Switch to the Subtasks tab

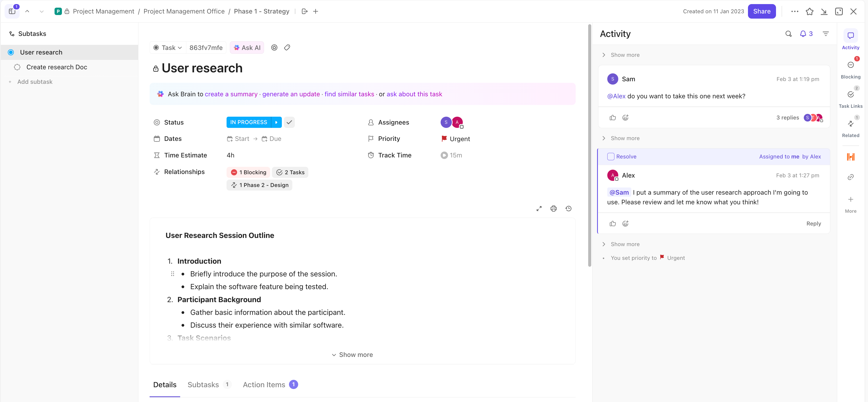(203, 384)
